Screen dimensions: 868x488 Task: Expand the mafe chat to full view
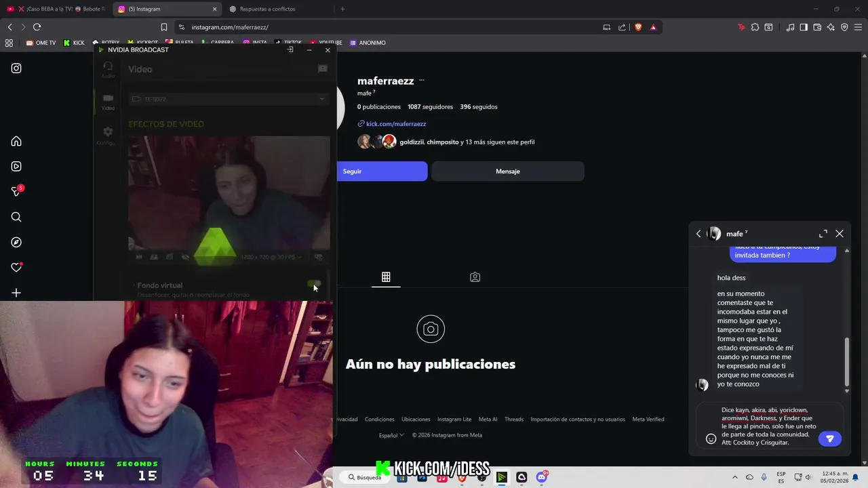click(823, 233)
